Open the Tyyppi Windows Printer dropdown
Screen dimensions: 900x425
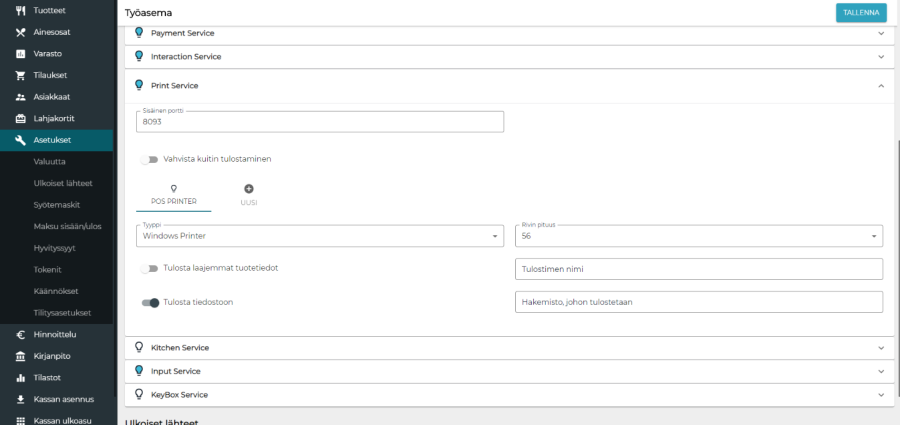(x=319, y=236)
